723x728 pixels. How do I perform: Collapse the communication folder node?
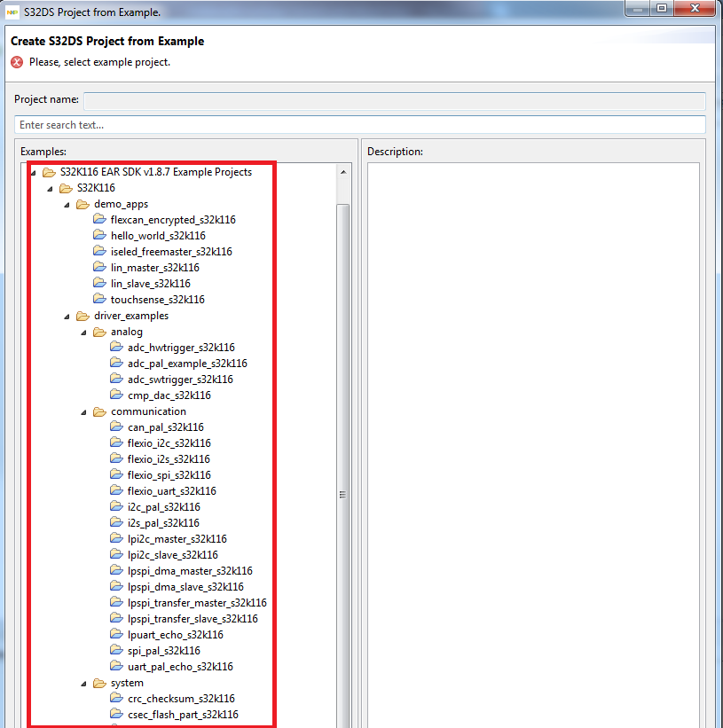[x=84, y=412]
